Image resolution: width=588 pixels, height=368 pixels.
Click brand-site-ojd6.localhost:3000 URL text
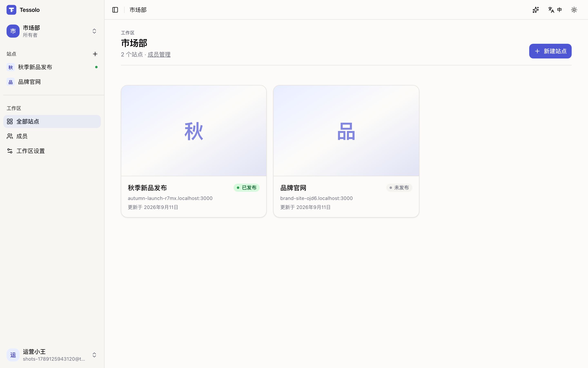point(316,198)
